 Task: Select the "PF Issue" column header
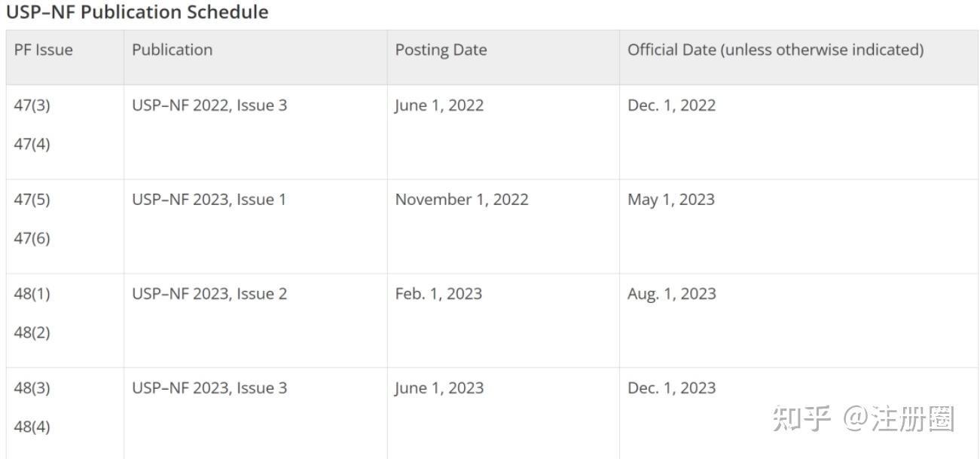(44, 50)
